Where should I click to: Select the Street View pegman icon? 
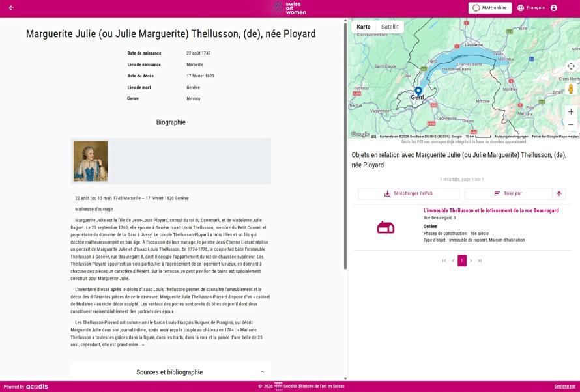[x=571, y=89]
